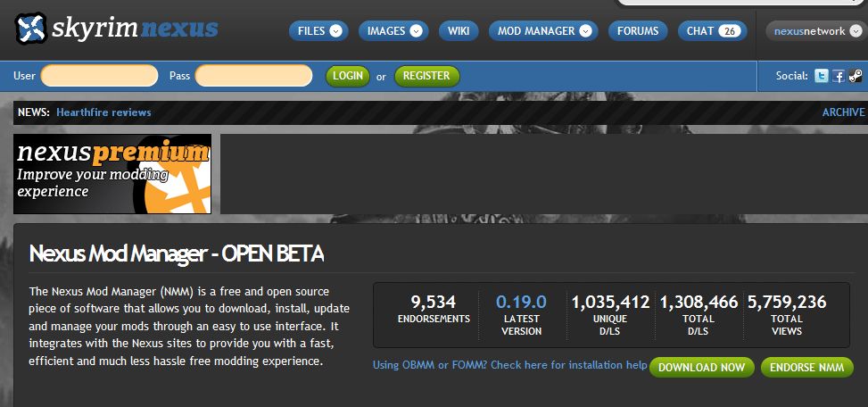868x407 pixels.
Task: Open the FORUMS menu item
Action: pos(638,31)
